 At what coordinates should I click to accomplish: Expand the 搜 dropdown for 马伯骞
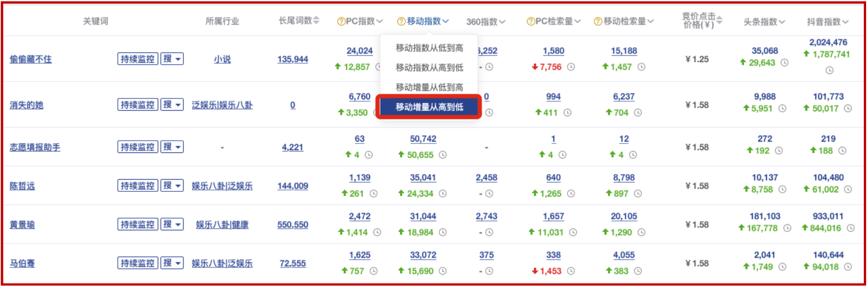(x=172, y=263)
